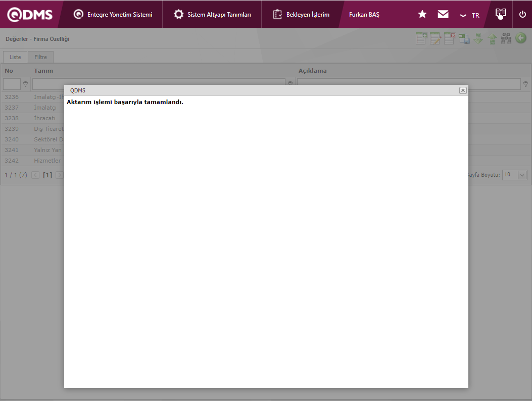Screen dimensions: 532x401
Task: Click the success message text in dialog
Action: (x=125, y=102)
